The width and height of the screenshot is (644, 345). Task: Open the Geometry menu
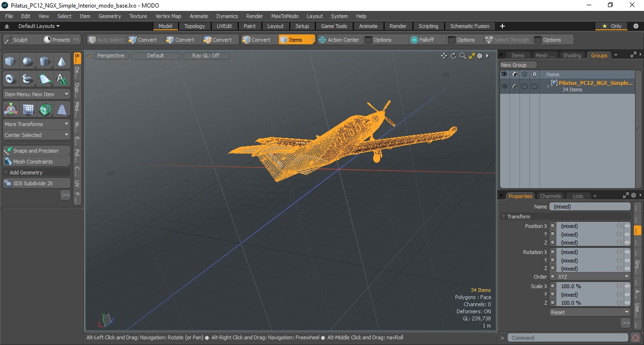pos(109,16)
